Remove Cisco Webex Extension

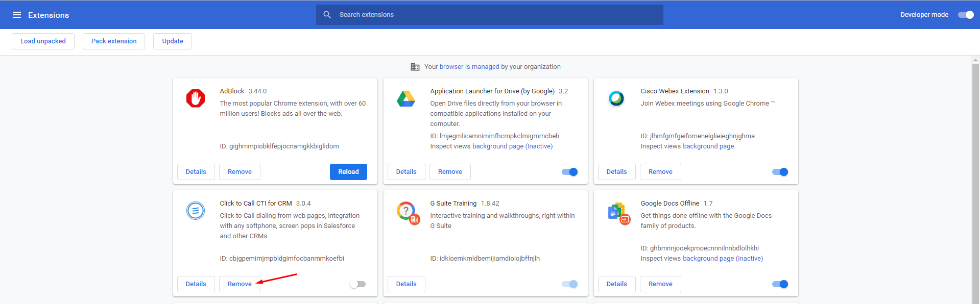coord(660,172)
